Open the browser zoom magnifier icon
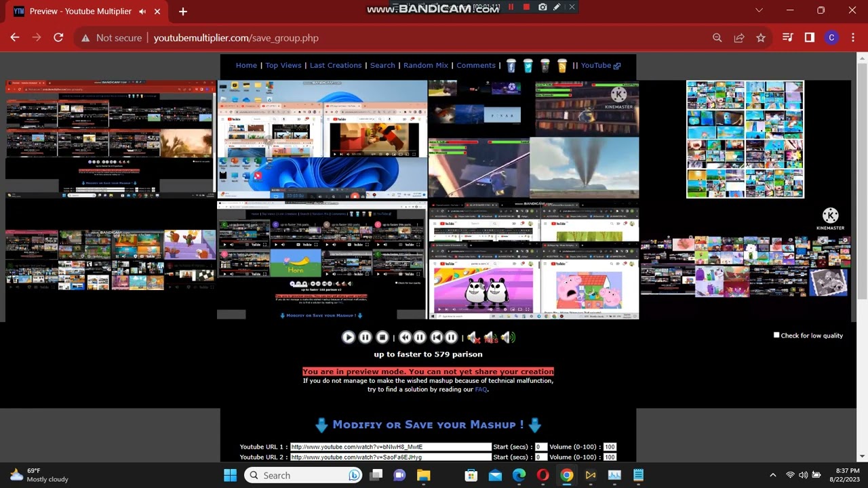Screen dimensions: 868x488 (717, 38)
